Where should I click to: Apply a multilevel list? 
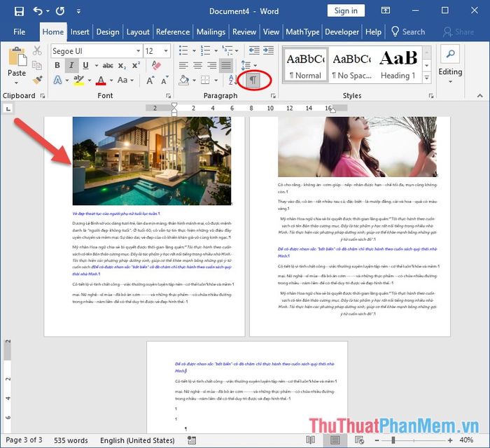pos(227,50)
